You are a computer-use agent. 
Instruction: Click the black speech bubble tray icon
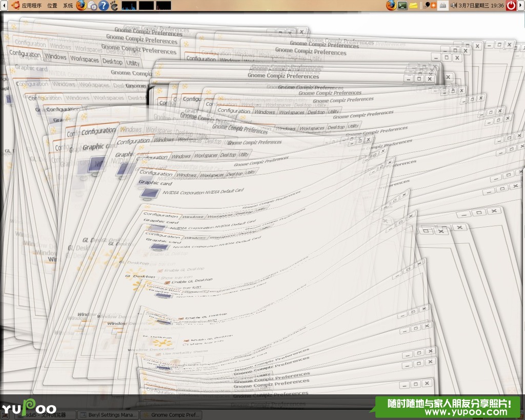[427, 5]
